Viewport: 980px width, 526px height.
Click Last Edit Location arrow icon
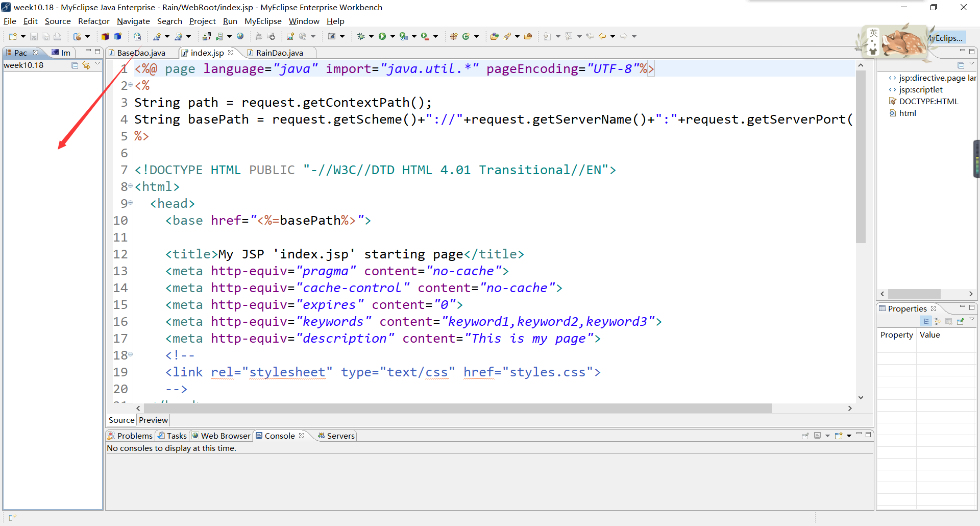coord(590,36)
